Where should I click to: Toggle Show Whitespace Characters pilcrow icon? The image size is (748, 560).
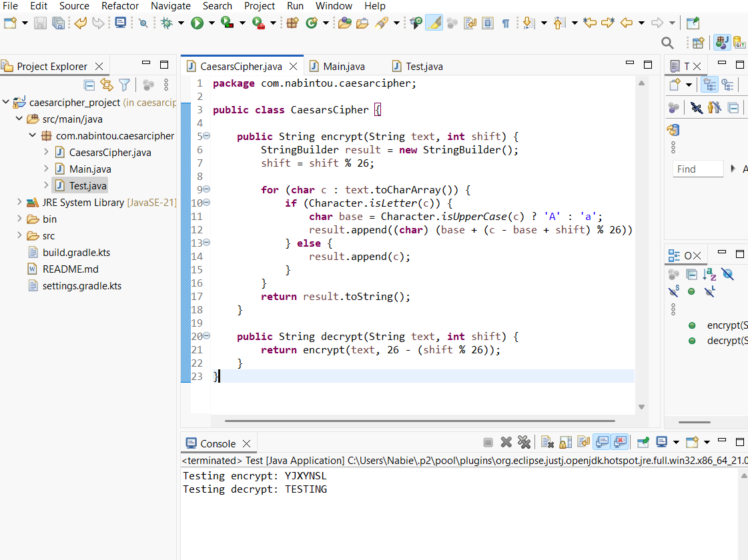[506, 23]
